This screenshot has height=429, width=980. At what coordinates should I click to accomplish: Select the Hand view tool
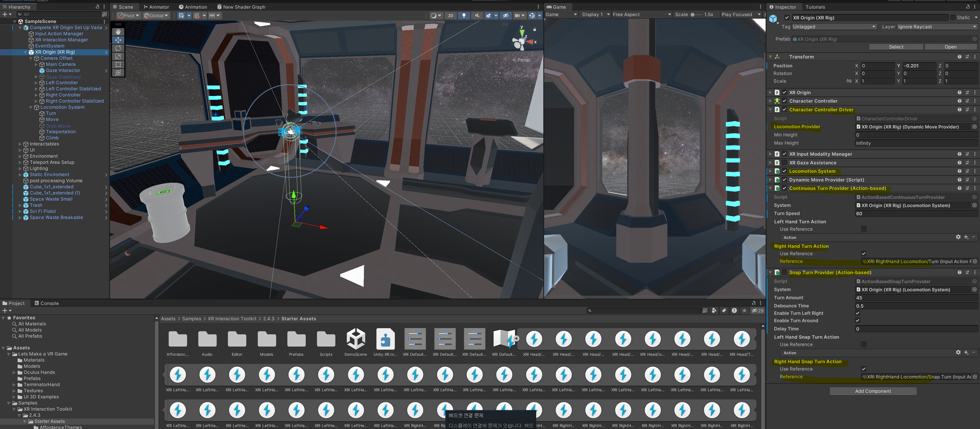[118, 32]
